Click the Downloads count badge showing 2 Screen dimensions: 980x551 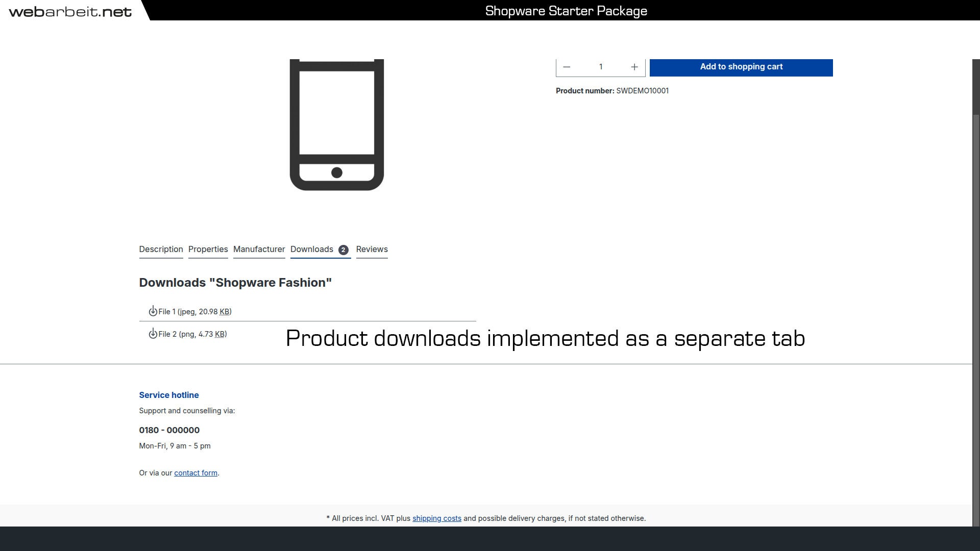pyautogui.click(x=344, y=250)
